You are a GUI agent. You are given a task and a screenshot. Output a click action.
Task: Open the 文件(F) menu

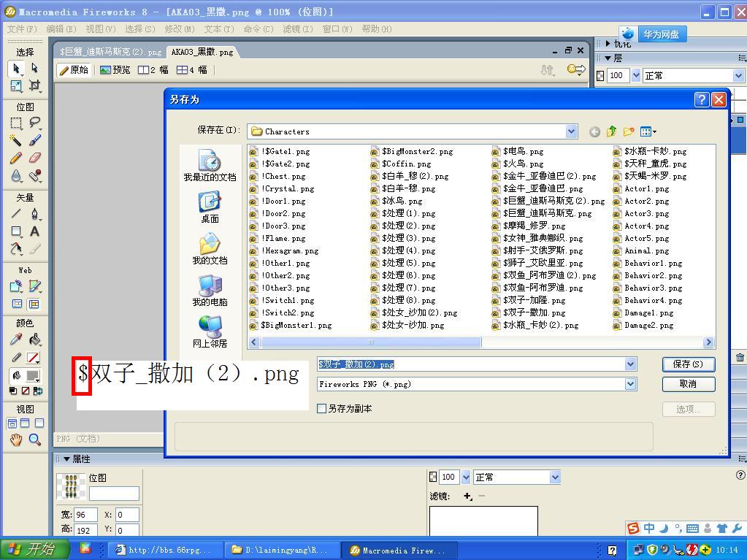coord(22,29)
